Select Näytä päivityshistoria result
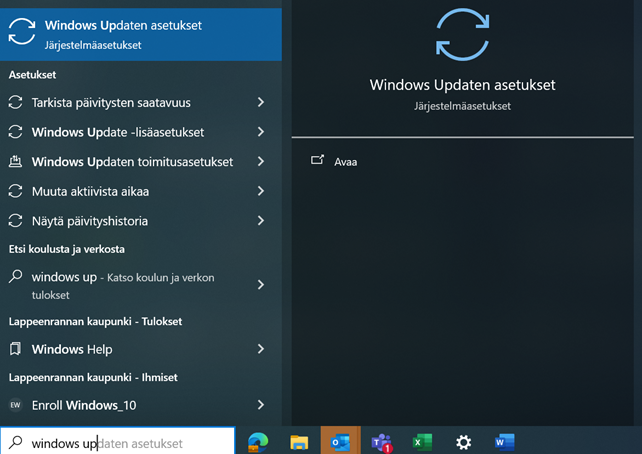The width and height of the screenshot is (642, 454). click(140, 221)
